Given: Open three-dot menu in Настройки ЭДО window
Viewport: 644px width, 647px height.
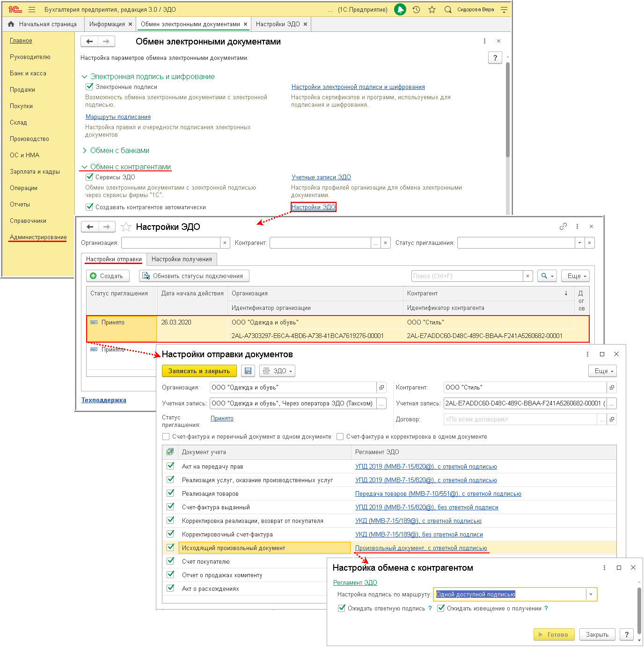Looking at the screenshot, I should [x=577, y=226].
